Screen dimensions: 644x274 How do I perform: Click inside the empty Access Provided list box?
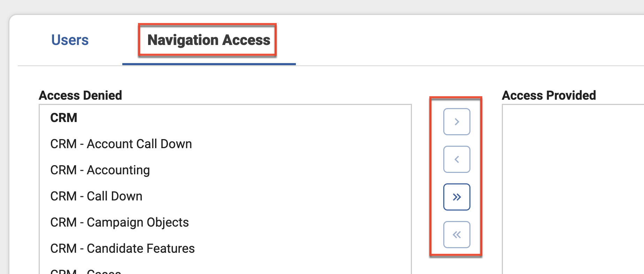pyautogui.click(x=572, y=188)
